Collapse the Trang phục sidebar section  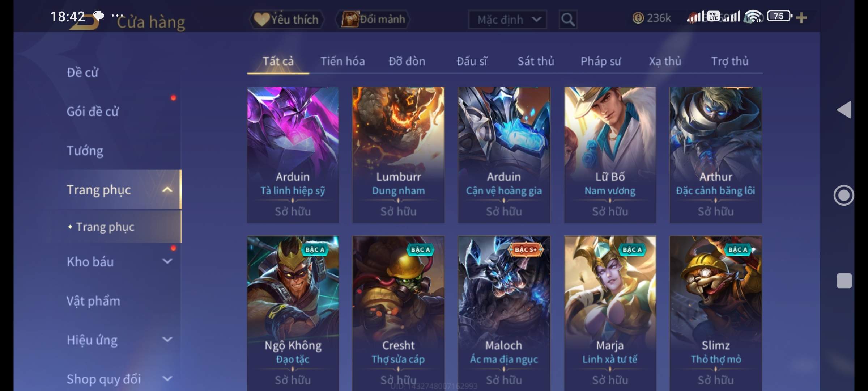pos(167,189)
